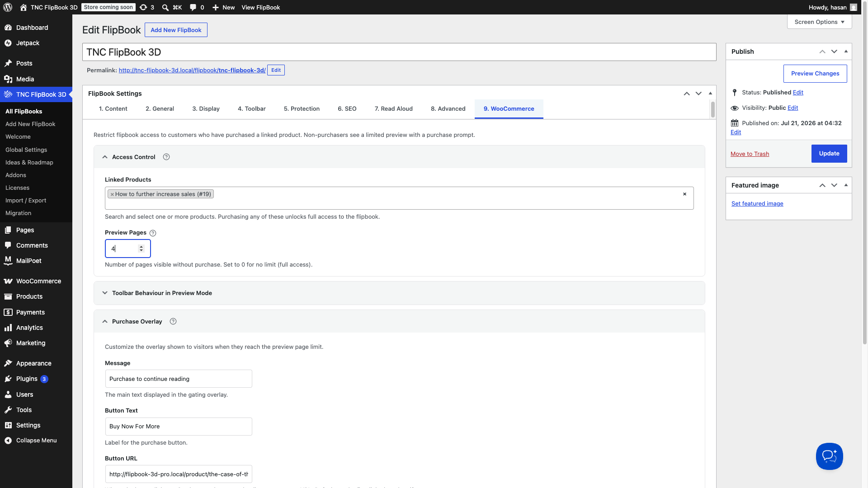The width and height of the screenshot is (868, 488).
Task: Collapse the Access Control section
Action: coord(105,157)
